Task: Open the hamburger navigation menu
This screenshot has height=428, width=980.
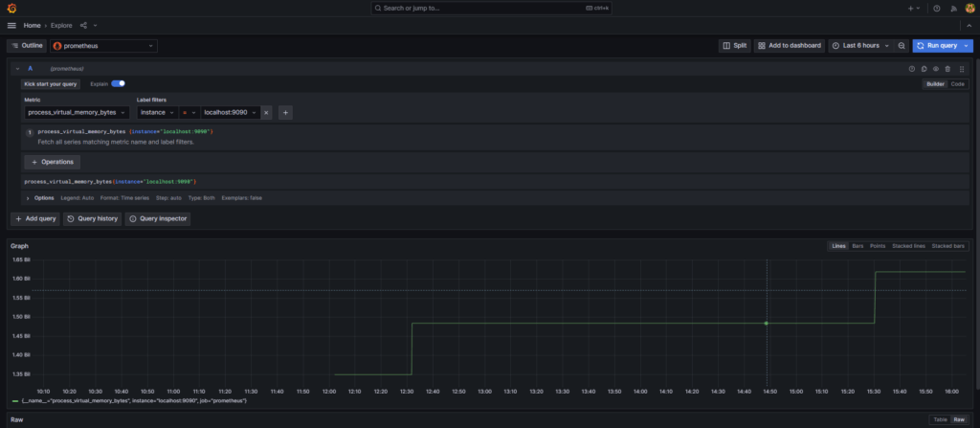Action: click(x=11, y=26)
